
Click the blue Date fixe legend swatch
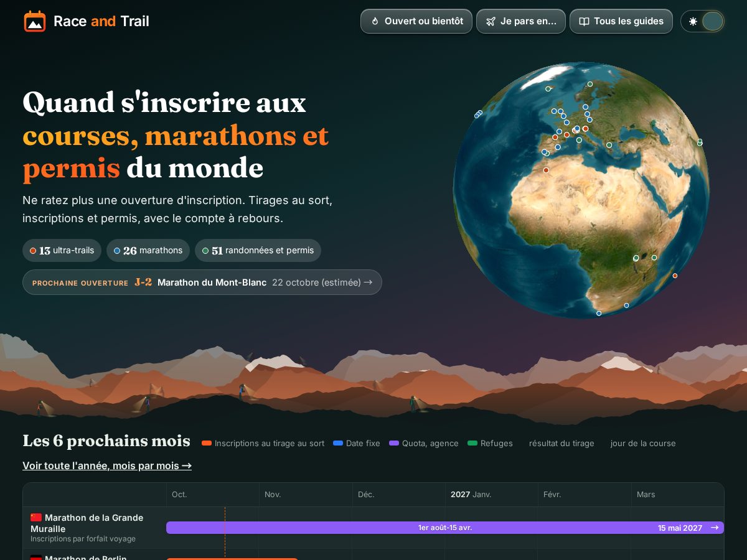point(338,444)
